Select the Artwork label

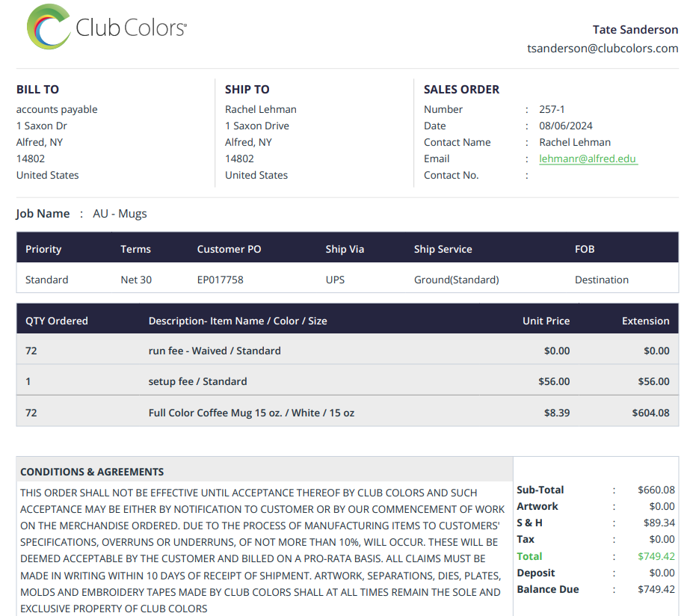tap(537, 507)
